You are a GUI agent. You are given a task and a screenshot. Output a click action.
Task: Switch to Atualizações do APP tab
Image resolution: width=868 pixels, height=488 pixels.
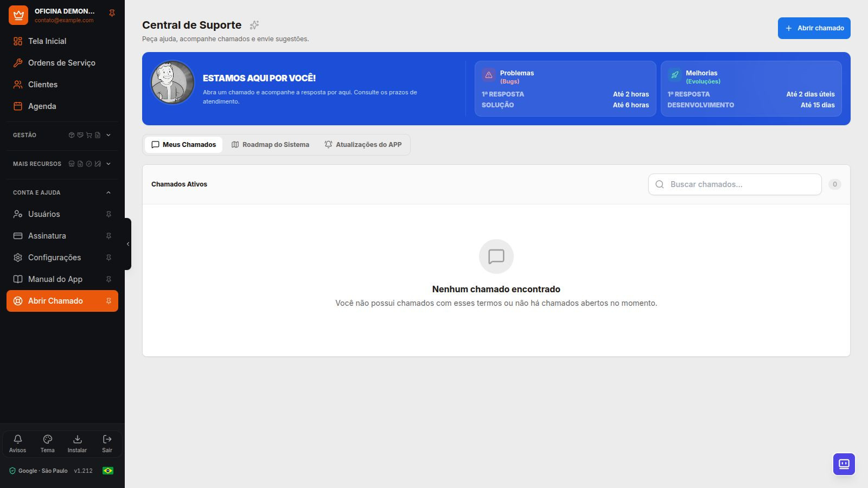[363, 145]
